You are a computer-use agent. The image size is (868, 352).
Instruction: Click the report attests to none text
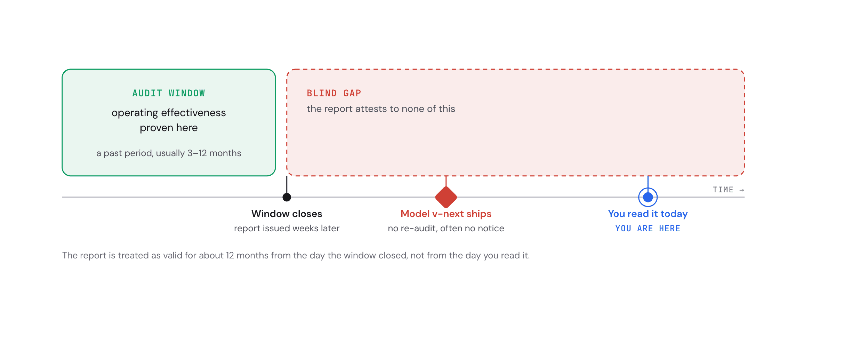tap(381, 109)
